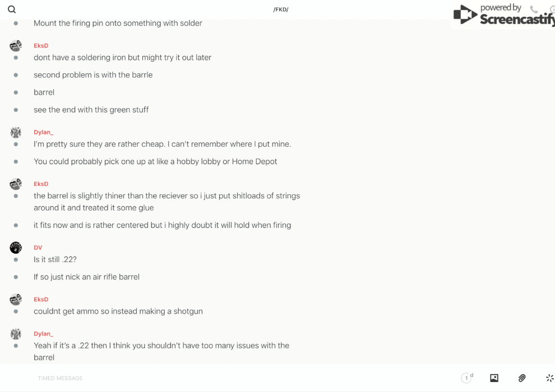This screenshot has width=555, height=392.
Task: Click the Screencastify logo
Action: tap(503, 16)
